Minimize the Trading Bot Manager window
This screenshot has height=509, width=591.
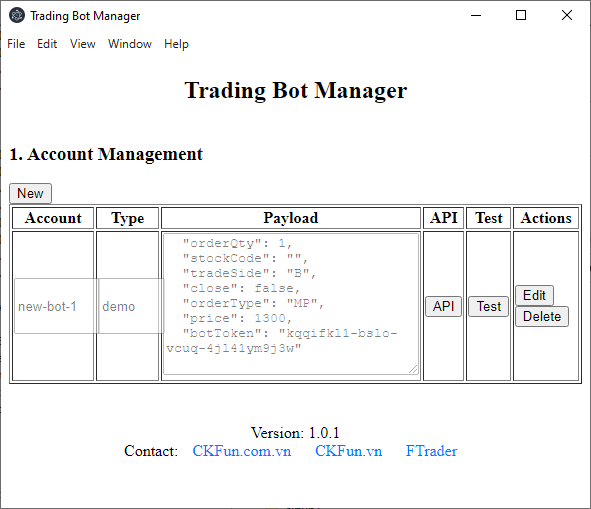[476, 15]
